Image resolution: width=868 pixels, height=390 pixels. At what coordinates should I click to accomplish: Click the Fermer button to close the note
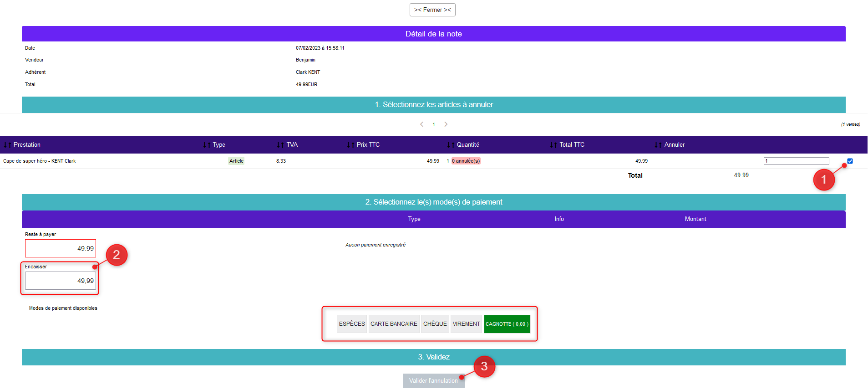pos(432,10)
